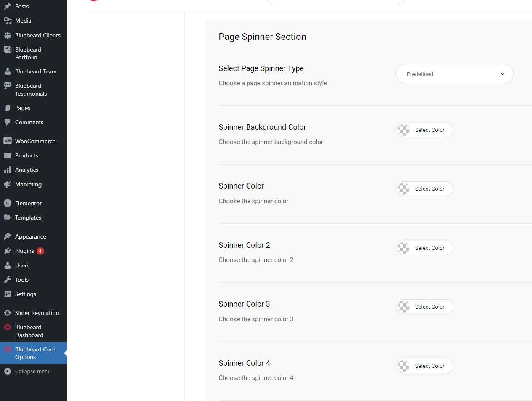The height and width of the screenshot is (401, 532).
Task: Click the Slider Revolution refresh icon
Action: 8,313
